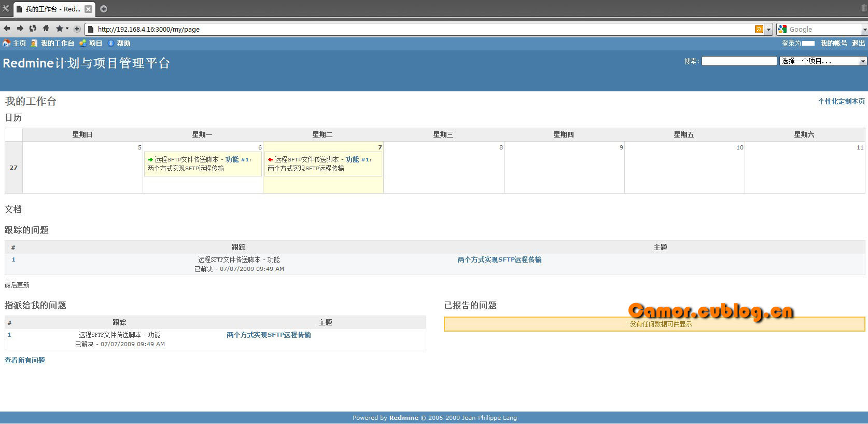Image resolution: width=868 pixels, height=424 pixels.
Task: Click the browser back arrow
Action: (x=7, y=29)
